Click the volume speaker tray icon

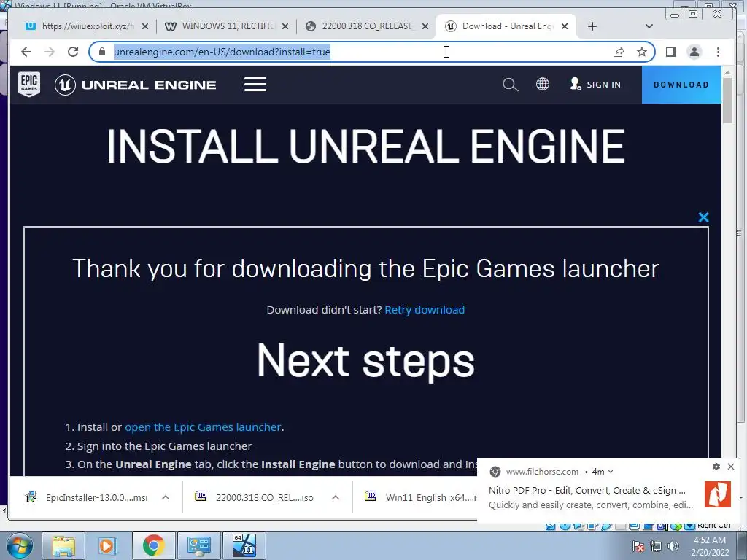[673, 546]
